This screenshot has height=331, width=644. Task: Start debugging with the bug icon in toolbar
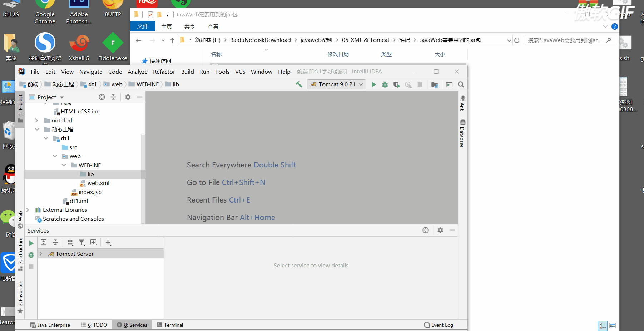point(385,84)
